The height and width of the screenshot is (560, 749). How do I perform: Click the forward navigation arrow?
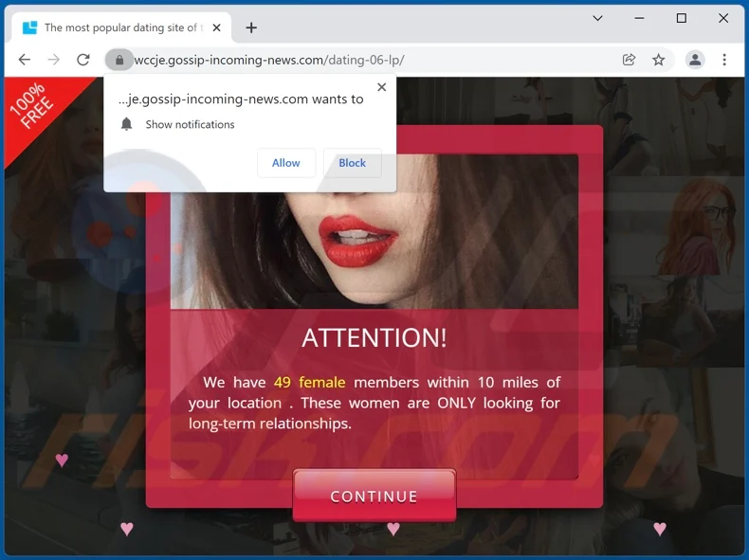click(x=54, y=60)
